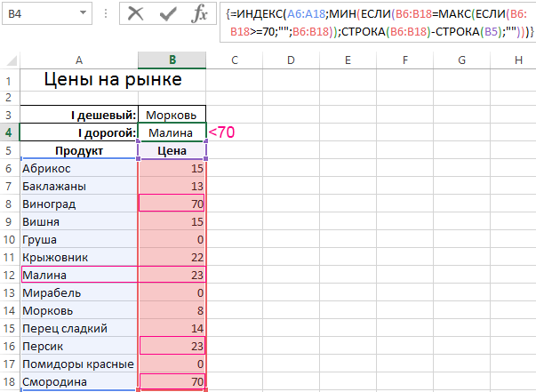This screenshot has width=536, height=392.
Task: Click the Name Box showing B4
Action: 47,13
